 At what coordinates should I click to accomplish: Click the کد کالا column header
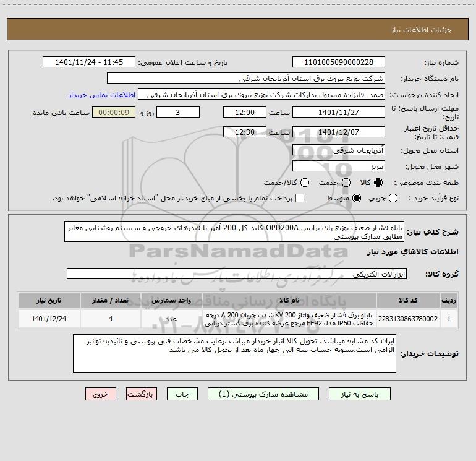point(408,301)
